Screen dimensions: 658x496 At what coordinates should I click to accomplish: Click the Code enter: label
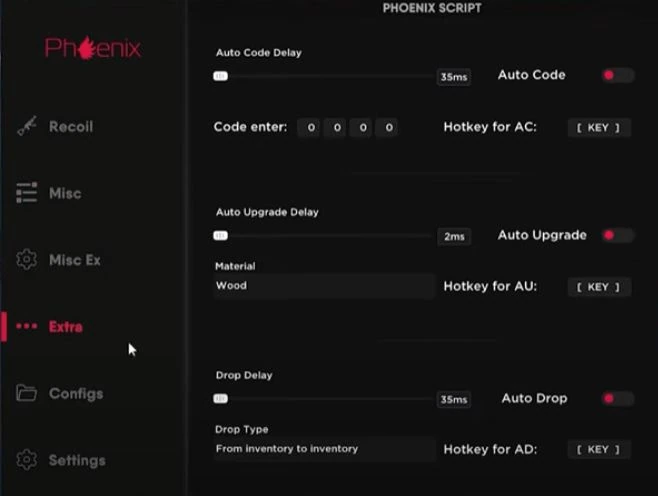click(250, 127)
